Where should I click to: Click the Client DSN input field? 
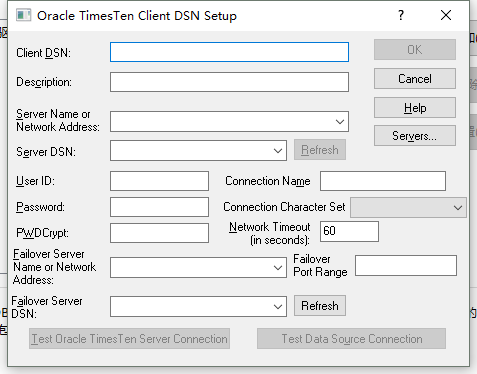[x=229, y=52]
